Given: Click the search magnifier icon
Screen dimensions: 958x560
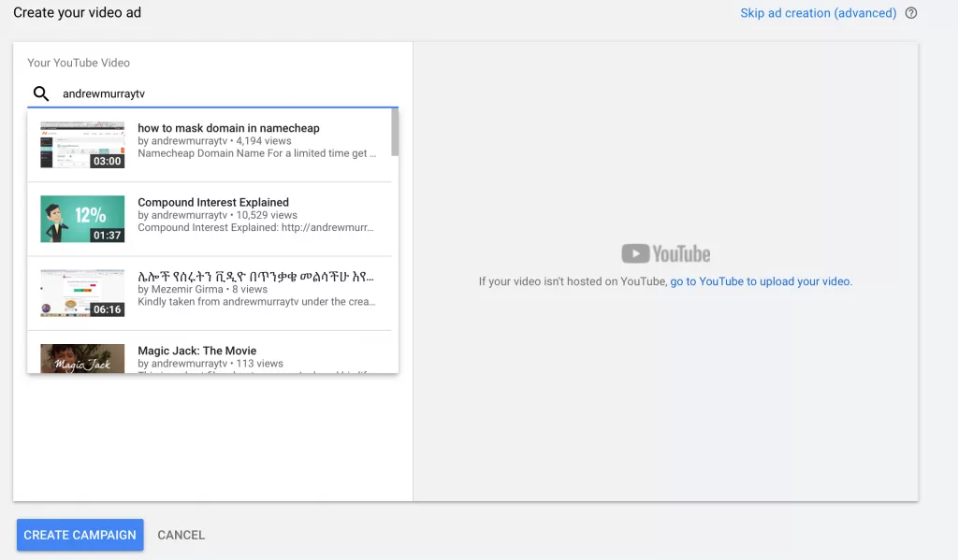Looking at the screenshot, I should 41,93.
